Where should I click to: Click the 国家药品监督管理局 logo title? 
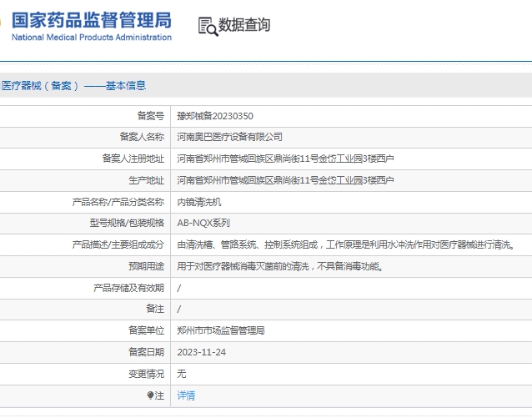click(x=92, y=20)
